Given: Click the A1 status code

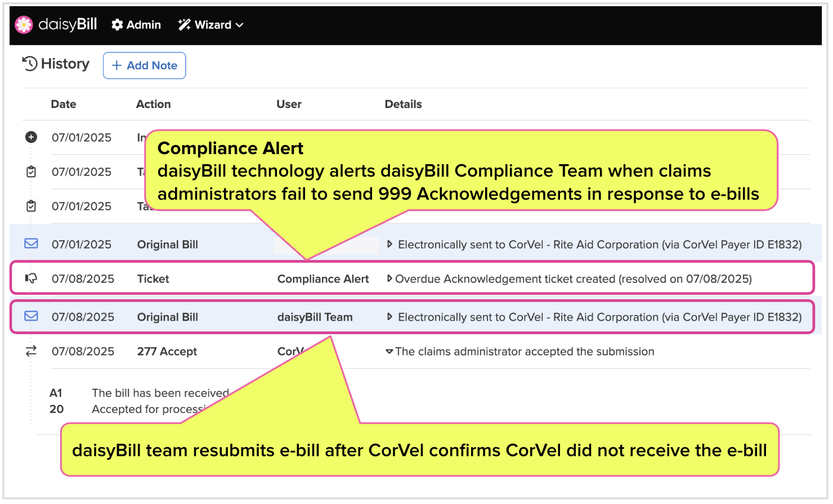Looking at the screenshot, I should [x=56, y=393].
